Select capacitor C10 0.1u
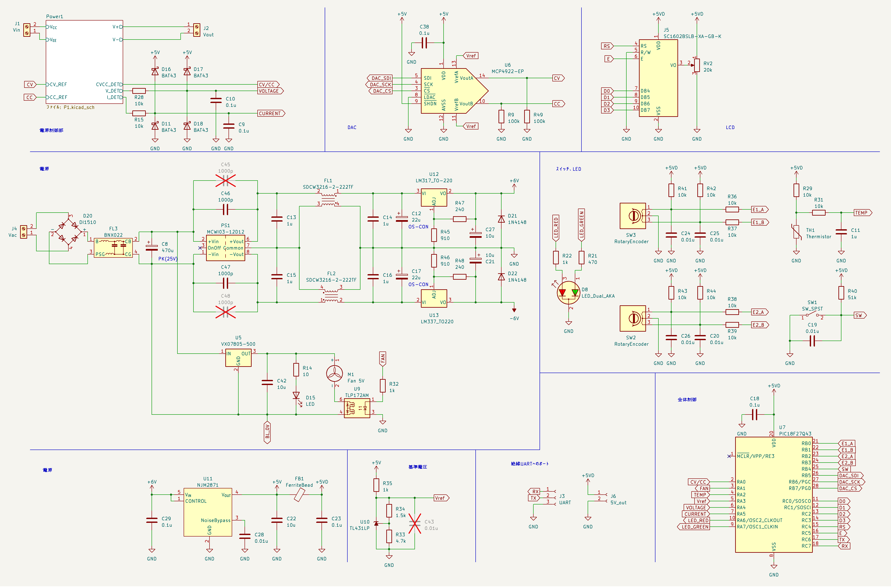The height and width of the screenshot is (588, 891). coord(216,100)
